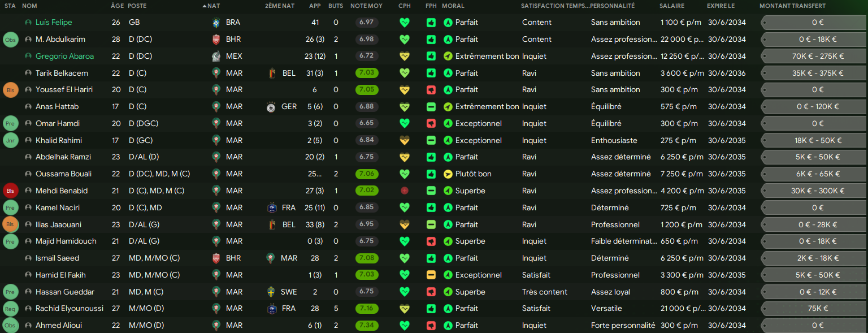Screen dimensions: 868x333
Task: Click the yellow morale icon for Oussama Bouali
Action: [448, 174]
